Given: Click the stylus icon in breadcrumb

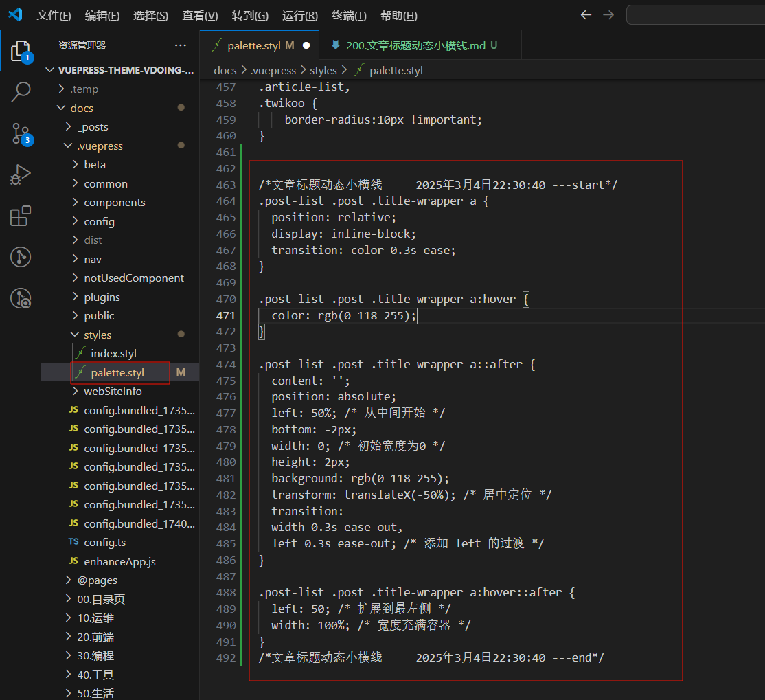Looking at the screenshot, I should point(359,70).
